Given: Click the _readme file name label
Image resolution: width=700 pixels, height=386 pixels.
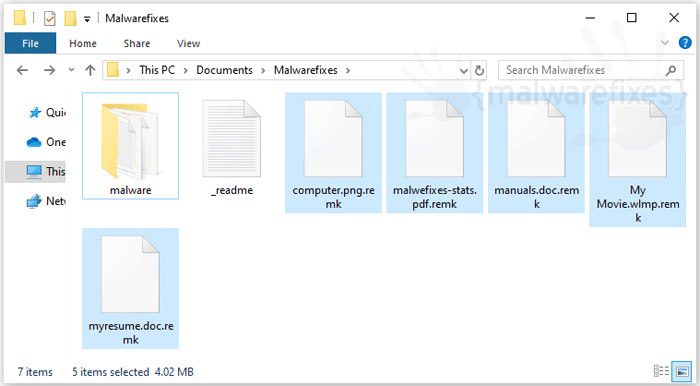Looking at the screenshot, I should pyautogui.click(x=232, y=190).
